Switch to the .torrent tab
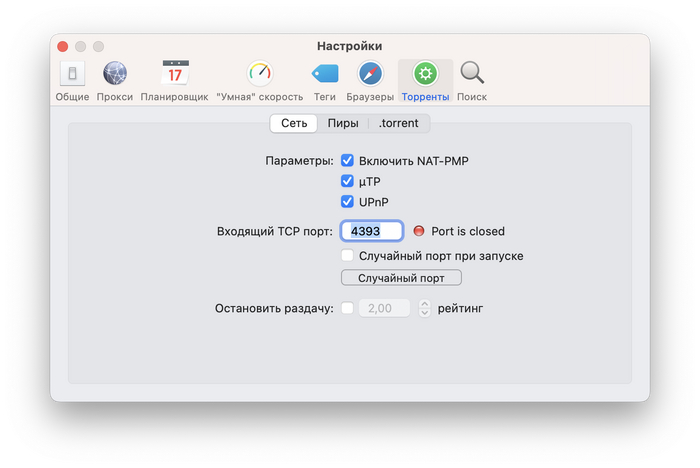 (x=399, y=124)
